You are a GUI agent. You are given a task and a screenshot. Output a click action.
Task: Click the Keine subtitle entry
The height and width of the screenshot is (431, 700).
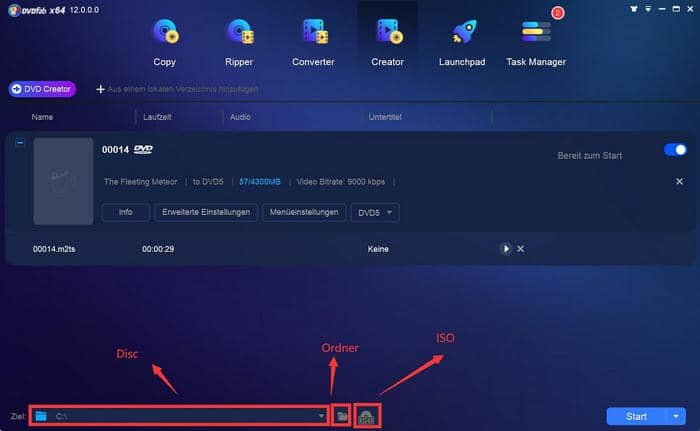point(378,249)
